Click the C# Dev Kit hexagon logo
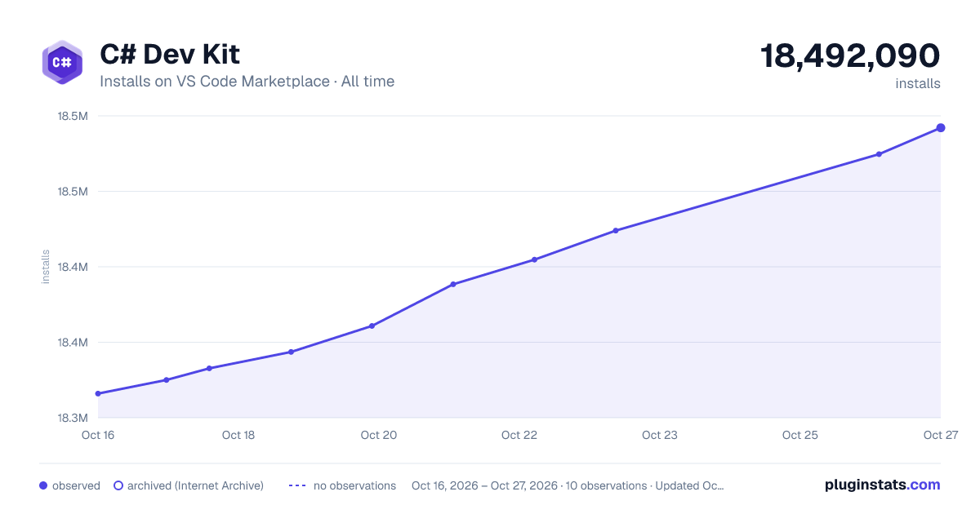980x514 pixels. 62,62
